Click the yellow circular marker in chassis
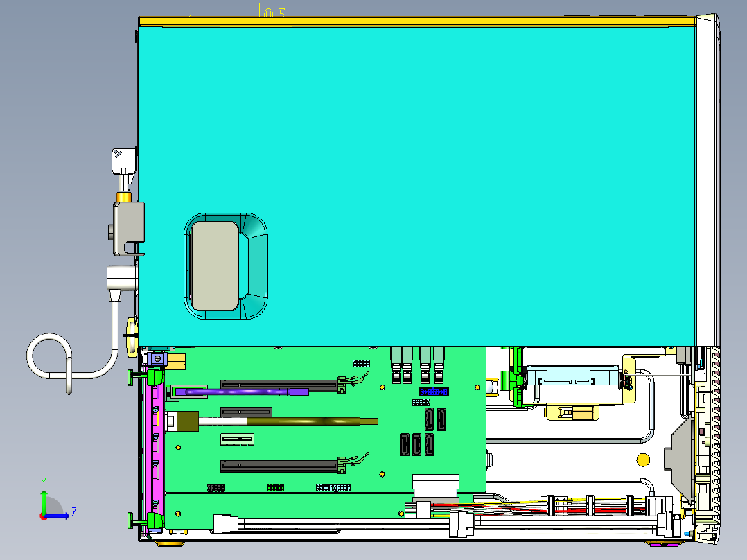747x560 pixels. (x=643, y=460)
